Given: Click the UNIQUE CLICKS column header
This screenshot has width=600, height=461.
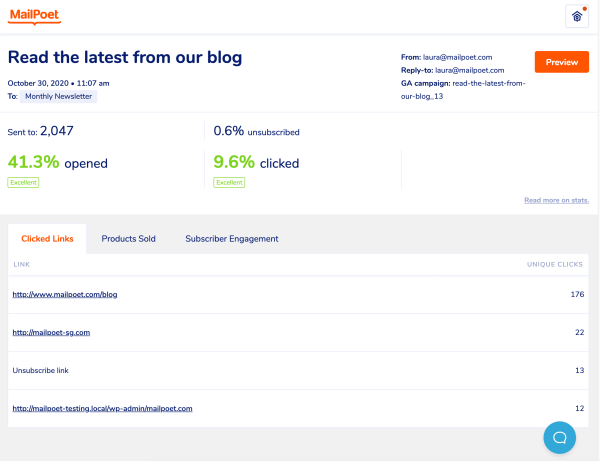Looking at the screenshot, I should pos(554,264).
